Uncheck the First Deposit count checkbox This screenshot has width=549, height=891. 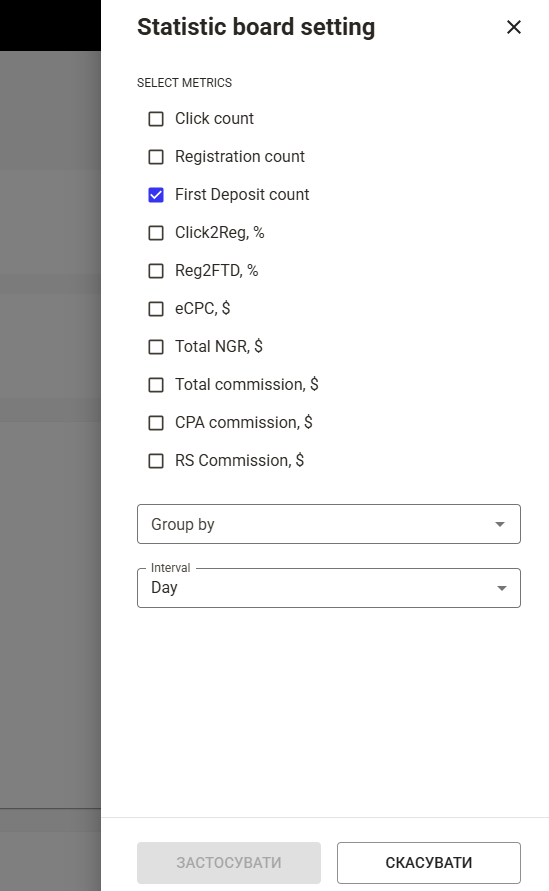point(156,195)
